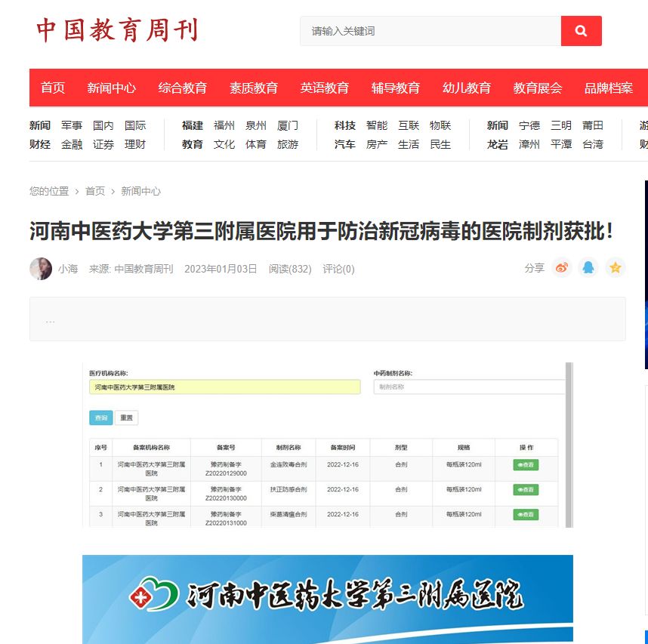
Task: Select 幼儿教育 from the navigation bar
Action: 467,88
